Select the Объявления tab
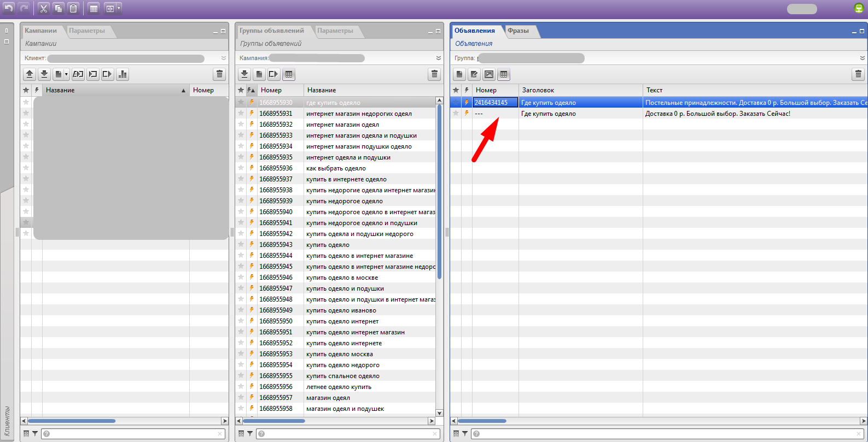This screenshot has width=868, height=442. click(475, 31)
